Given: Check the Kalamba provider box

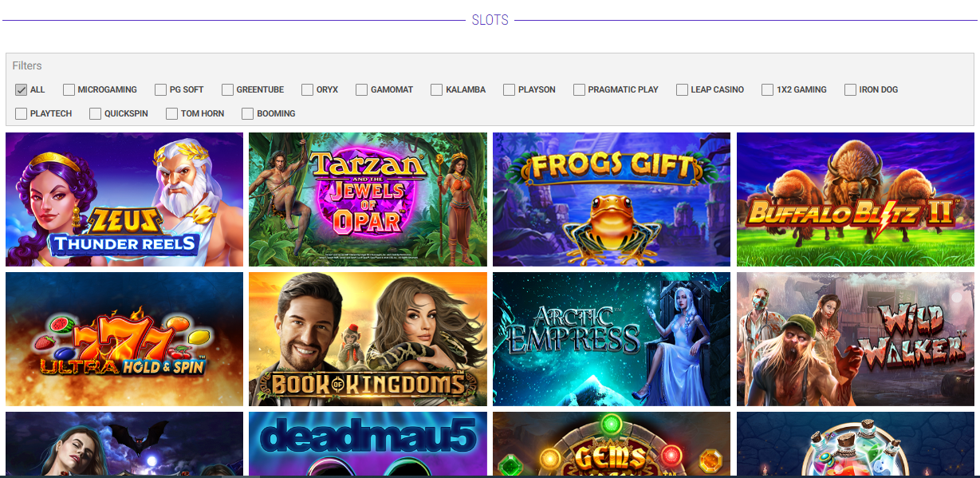Looking at the screenshot, I should click(x=437, y=89).
